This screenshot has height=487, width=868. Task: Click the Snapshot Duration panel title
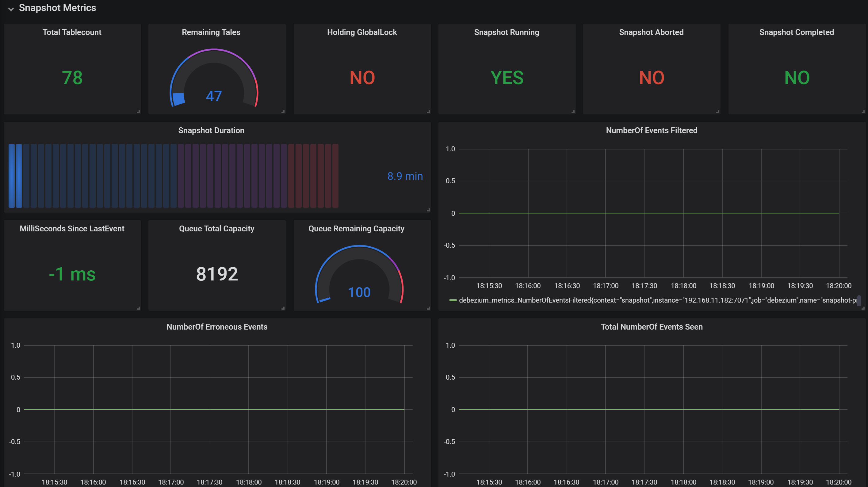[x=211, y=130]
